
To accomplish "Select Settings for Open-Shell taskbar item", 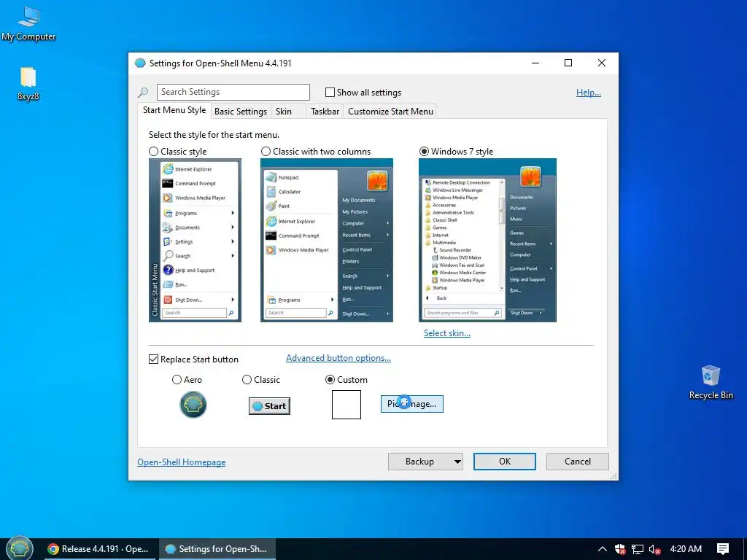I will [x=217, y=548].
